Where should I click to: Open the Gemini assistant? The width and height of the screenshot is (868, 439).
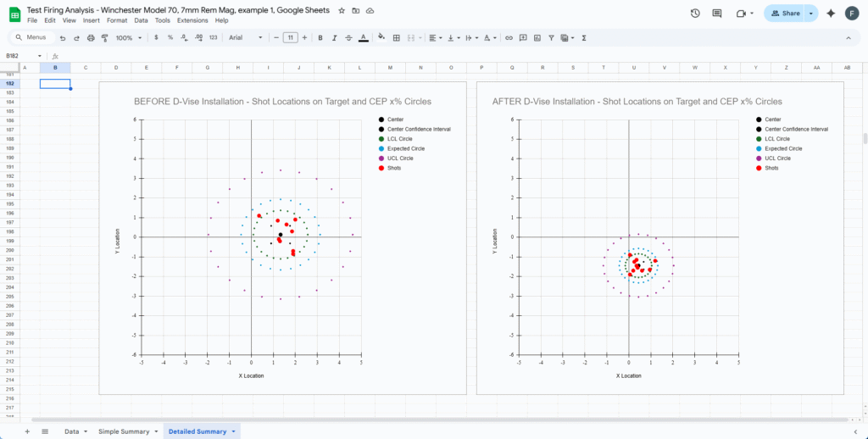tap(831, 14)
